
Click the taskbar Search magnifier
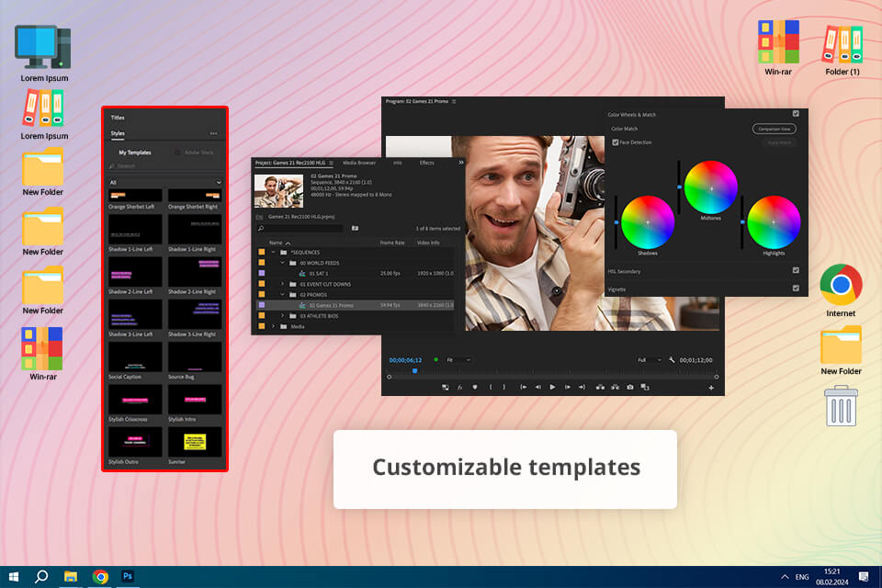[x=41, y=576]
